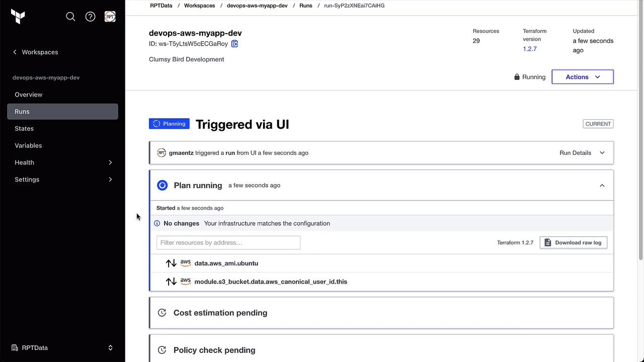Open Terraform version 1.2.7 link

[529, 49]
